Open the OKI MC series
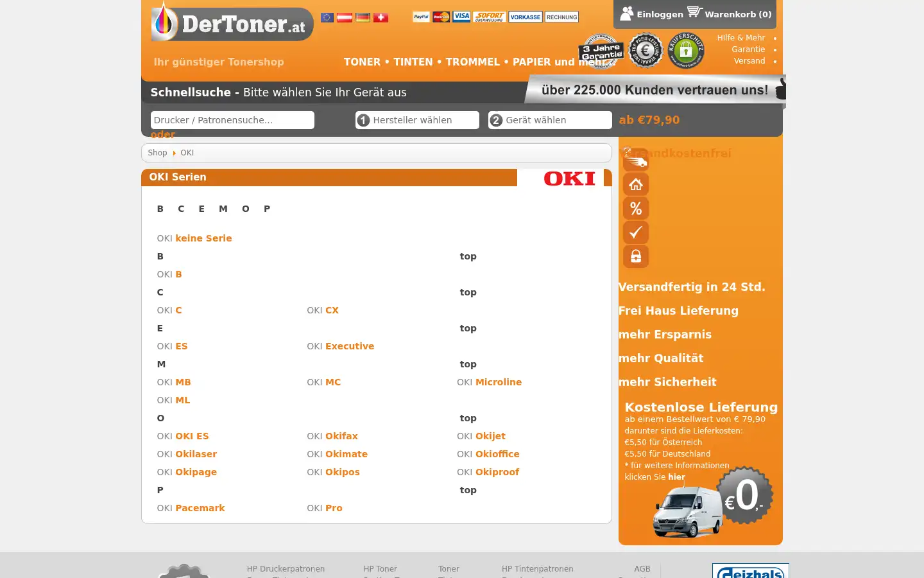Image resolution: width=924 pixels, height=578 pixels. (323, 382)
